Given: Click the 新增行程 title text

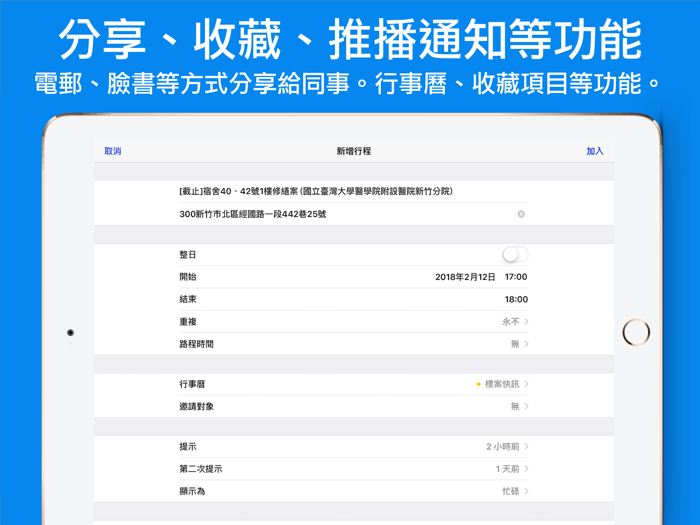Looking at the screenshot, I should pyautogui.click(x=354, y=151).
